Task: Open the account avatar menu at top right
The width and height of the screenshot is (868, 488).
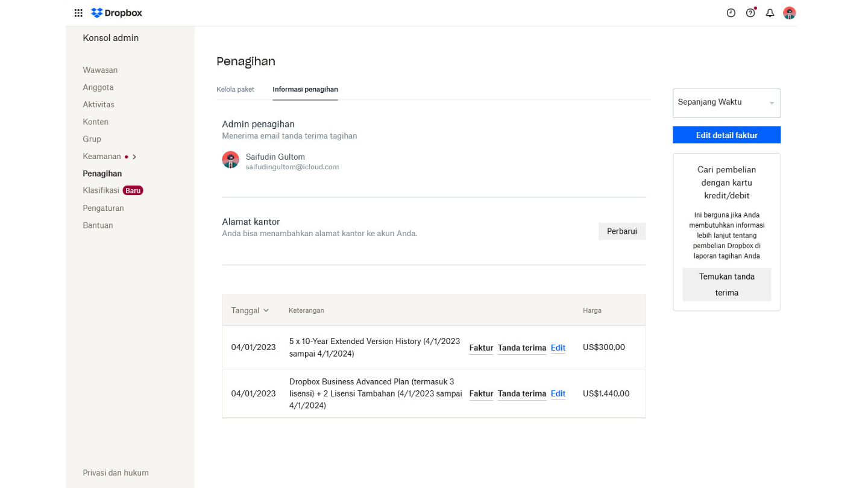Action: pos(789,13)
